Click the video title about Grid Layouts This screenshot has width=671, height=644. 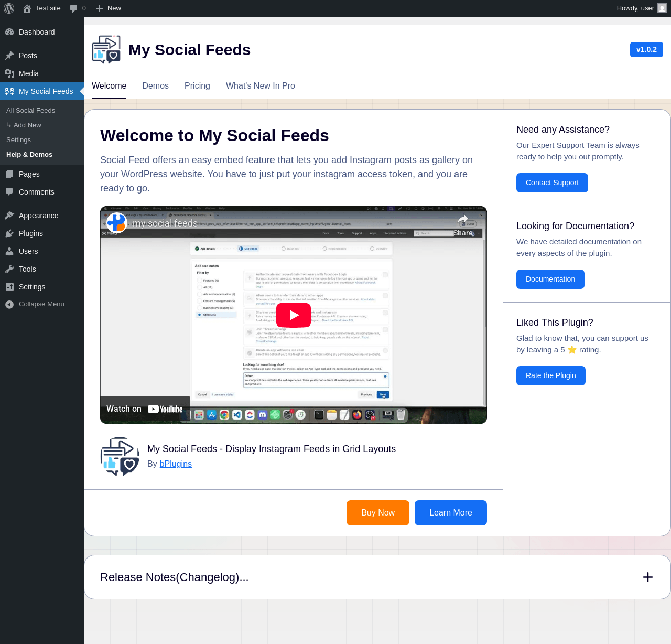272,449
